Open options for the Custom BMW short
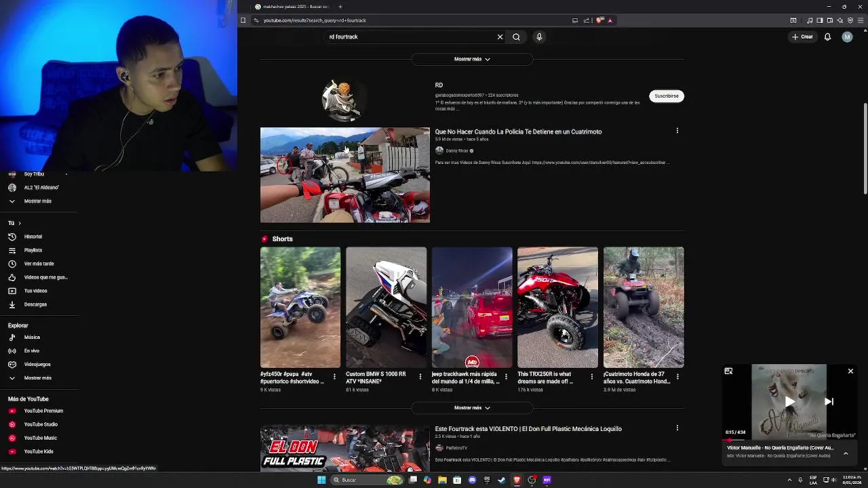The height and width of the screenshot is (488, 868). point(420,377)
